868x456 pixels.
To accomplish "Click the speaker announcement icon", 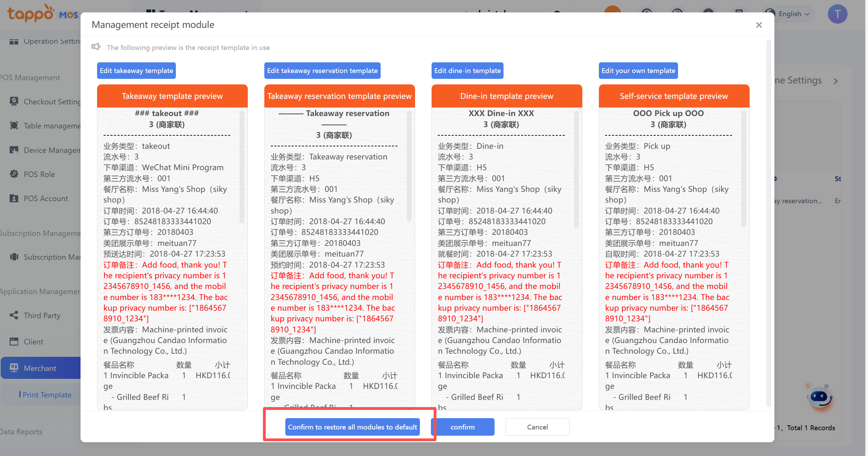I will click(96, 47).
